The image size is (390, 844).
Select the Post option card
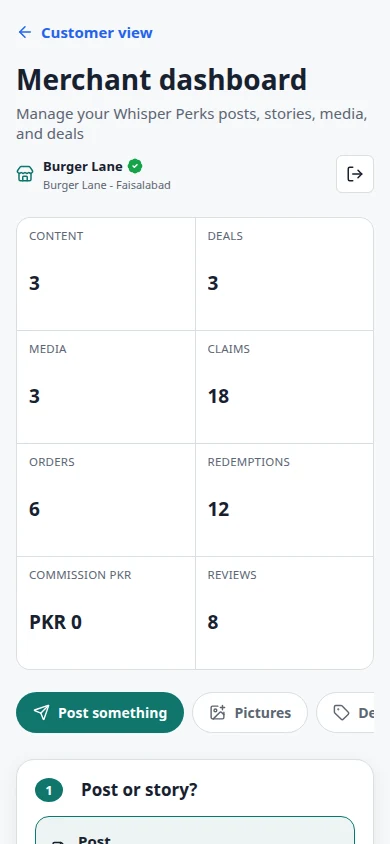point(195,830)
